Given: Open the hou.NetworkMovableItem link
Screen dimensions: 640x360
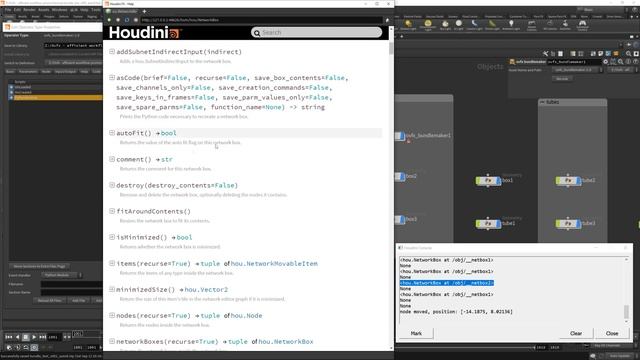Looking at the screenshot, I should (274, 264).
